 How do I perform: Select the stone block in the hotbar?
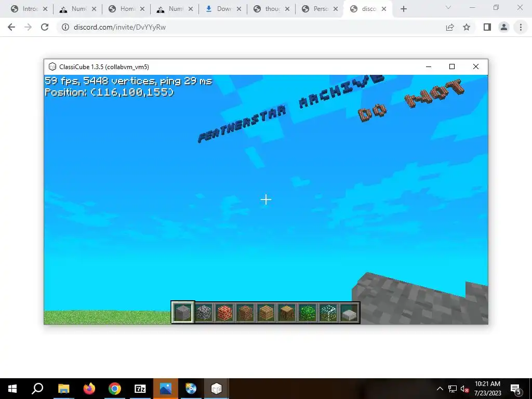(183, 312)
